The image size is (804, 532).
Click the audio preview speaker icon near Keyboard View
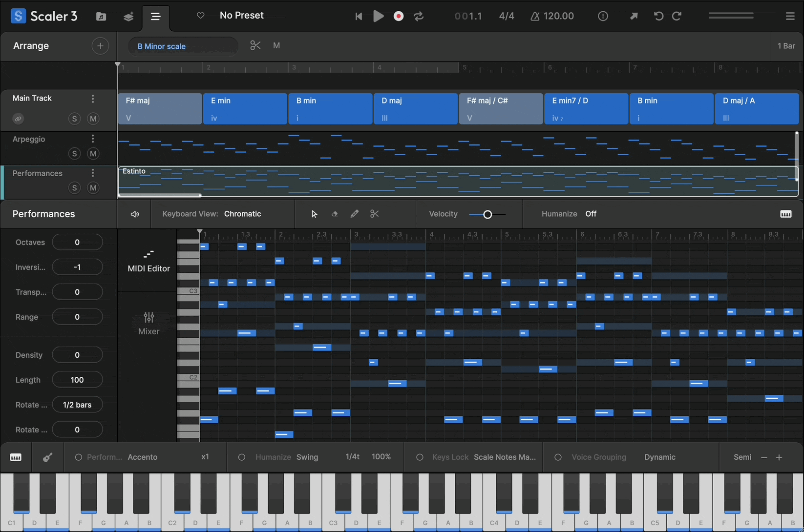coord(134,214)
